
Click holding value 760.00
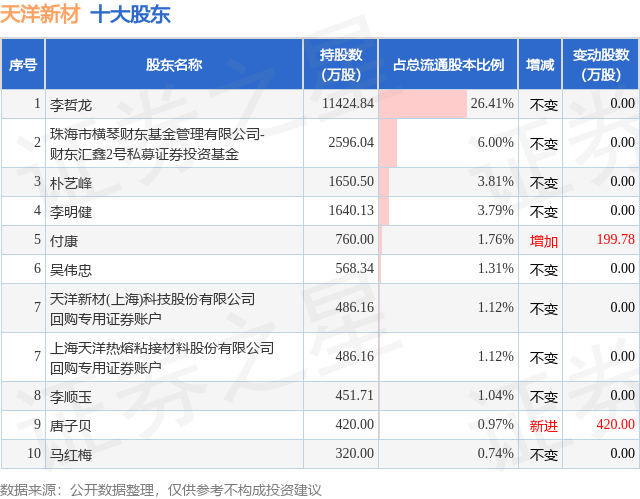[355, 239]
